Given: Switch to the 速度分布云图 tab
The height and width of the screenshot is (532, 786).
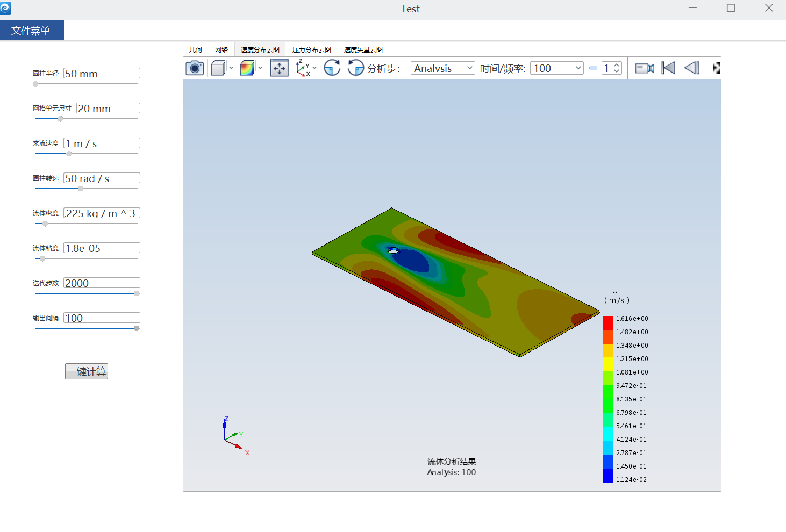Looking at the screenshot, I should 260,49.
